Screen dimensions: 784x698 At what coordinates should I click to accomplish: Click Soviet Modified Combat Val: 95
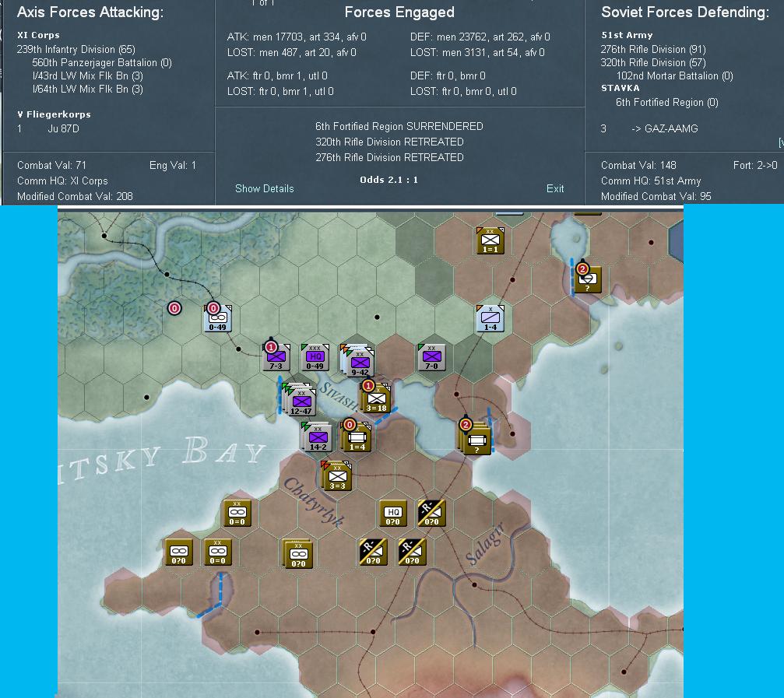(656, 196)
